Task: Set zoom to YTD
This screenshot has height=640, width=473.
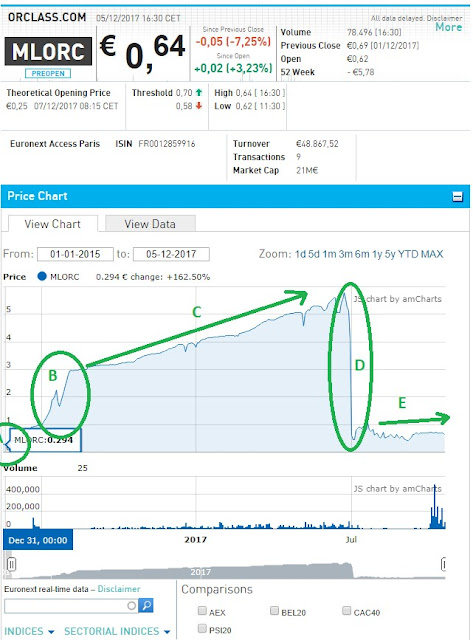Action: [408, 254]
